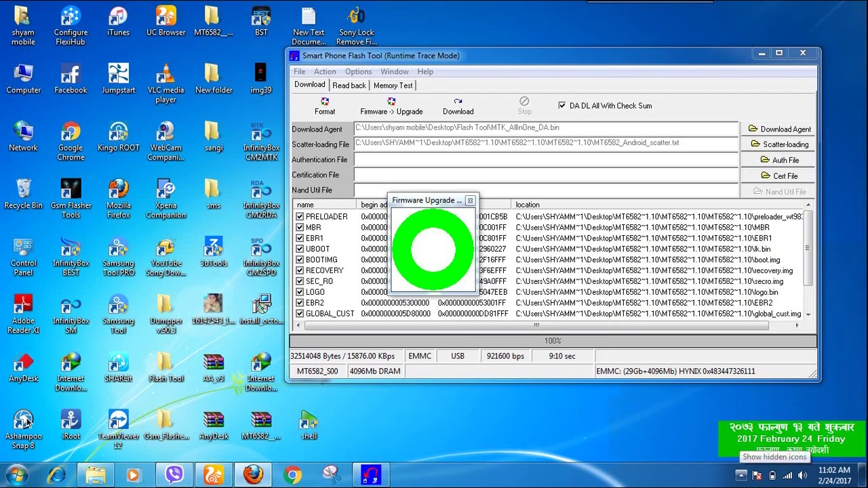Open Firefox from the taskbar

pyautogui.click(x=254, y=474)
